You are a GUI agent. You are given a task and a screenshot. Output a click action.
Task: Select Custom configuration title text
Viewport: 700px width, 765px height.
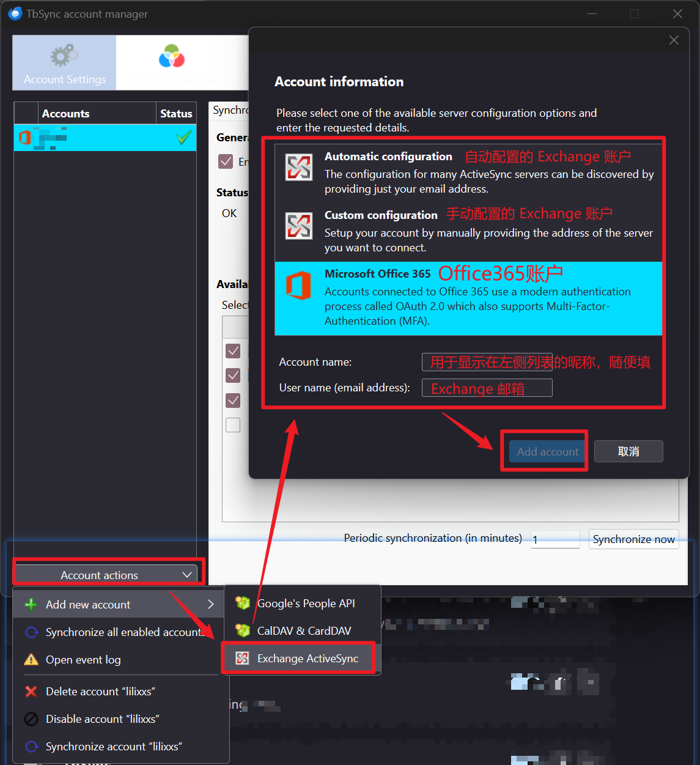click(x=381, y=215)
